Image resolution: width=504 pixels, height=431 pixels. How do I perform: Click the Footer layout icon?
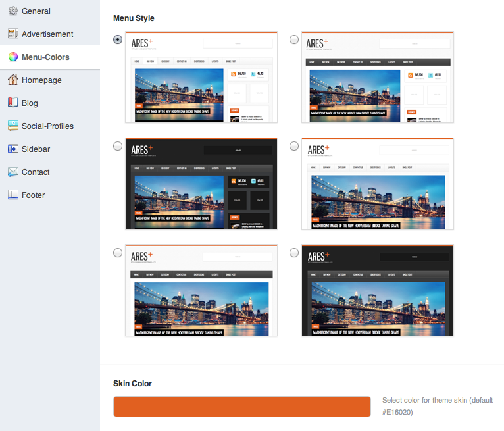[13, 195]
